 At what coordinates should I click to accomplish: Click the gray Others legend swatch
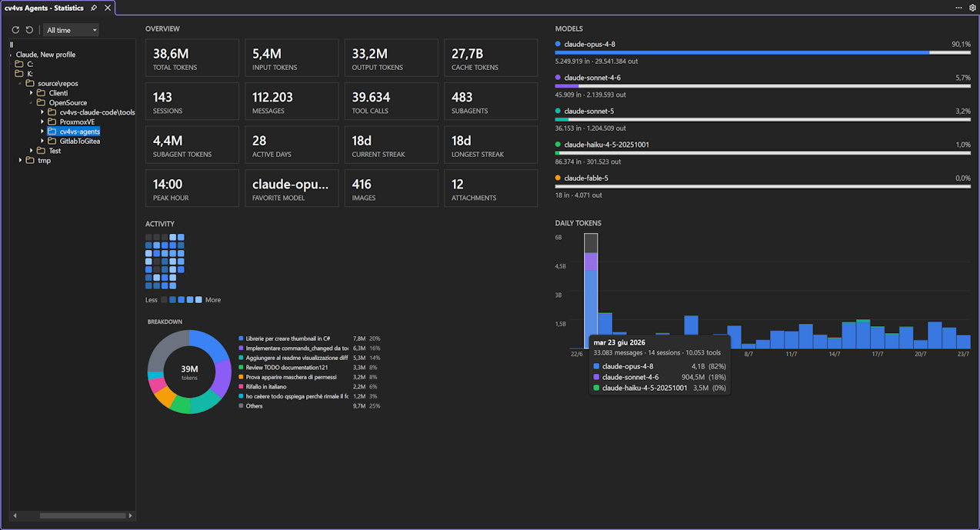(x=241, y=406)
